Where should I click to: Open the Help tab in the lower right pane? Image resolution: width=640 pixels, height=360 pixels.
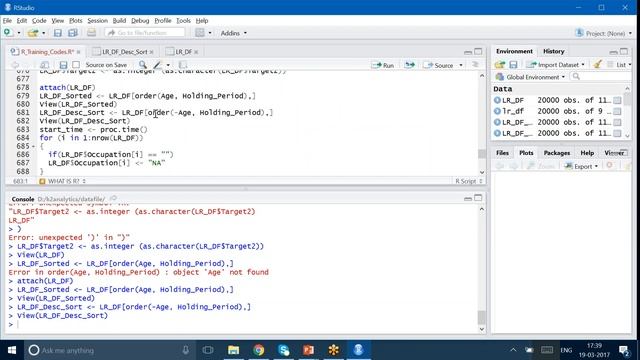tap(587, 153)
